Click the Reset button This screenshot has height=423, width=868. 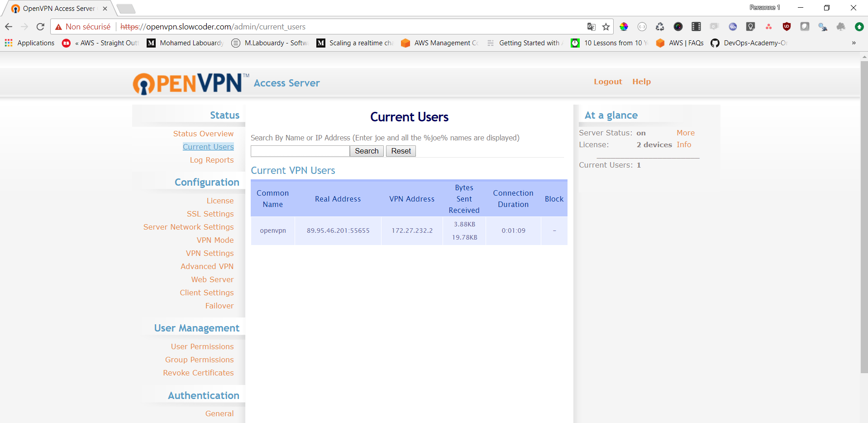pyautogui.click(x=401, y=151)
